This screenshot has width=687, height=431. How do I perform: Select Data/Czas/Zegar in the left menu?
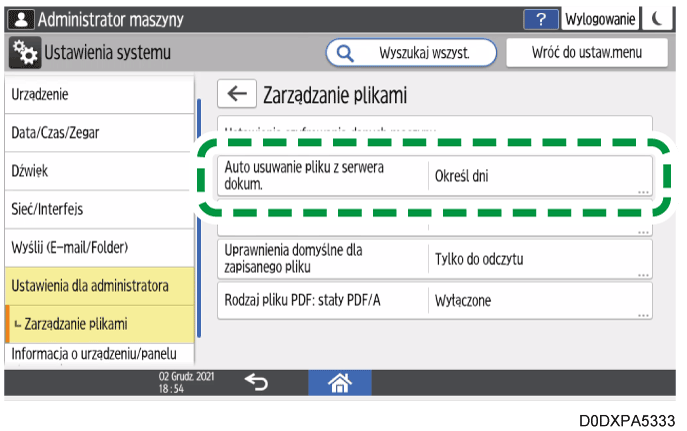pos(97,132)
